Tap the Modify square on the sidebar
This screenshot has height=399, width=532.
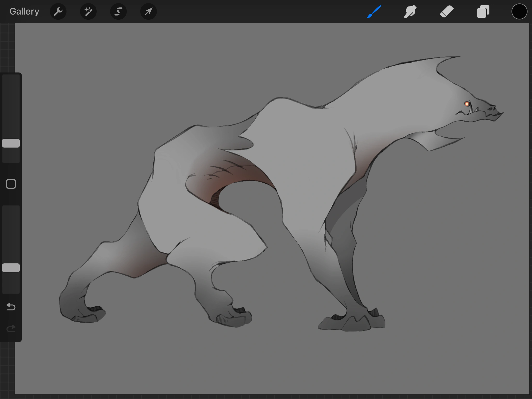(11, 184)
